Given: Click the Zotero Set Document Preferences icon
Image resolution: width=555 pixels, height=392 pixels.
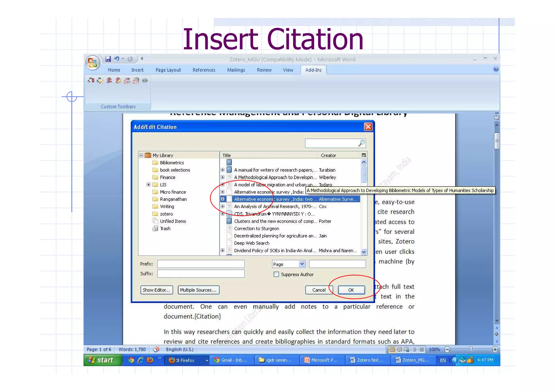Looking at the screenshot, I should pos(136,80).
